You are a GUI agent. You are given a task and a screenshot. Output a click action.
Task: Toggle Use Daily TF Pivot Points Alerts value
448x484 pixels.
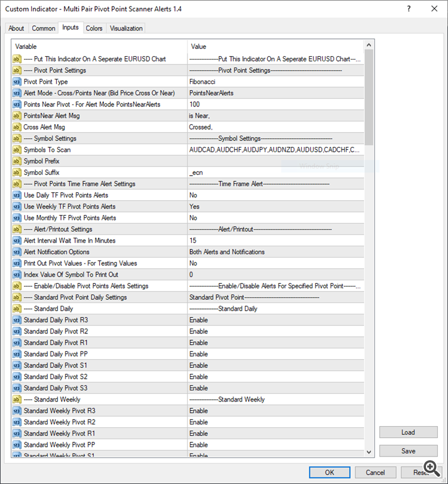[x=275, y=195]
